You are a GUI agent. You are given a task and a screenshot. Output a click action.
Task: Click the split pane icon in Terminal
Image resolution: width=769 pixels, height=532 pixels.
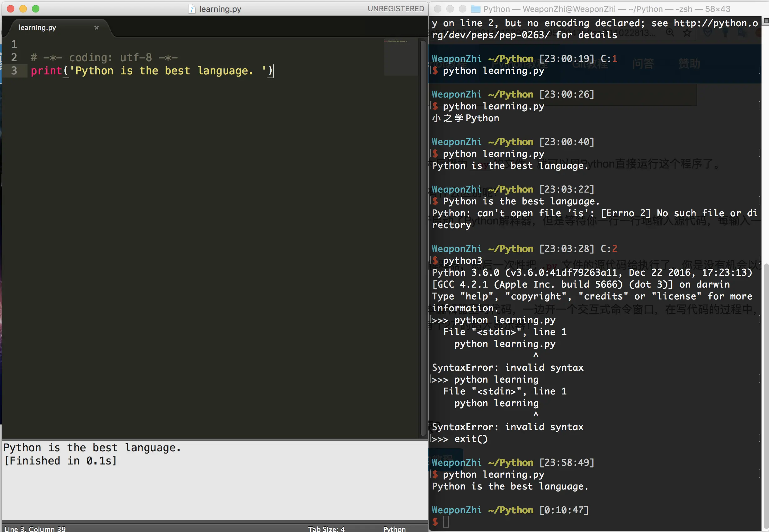[766, 21]
